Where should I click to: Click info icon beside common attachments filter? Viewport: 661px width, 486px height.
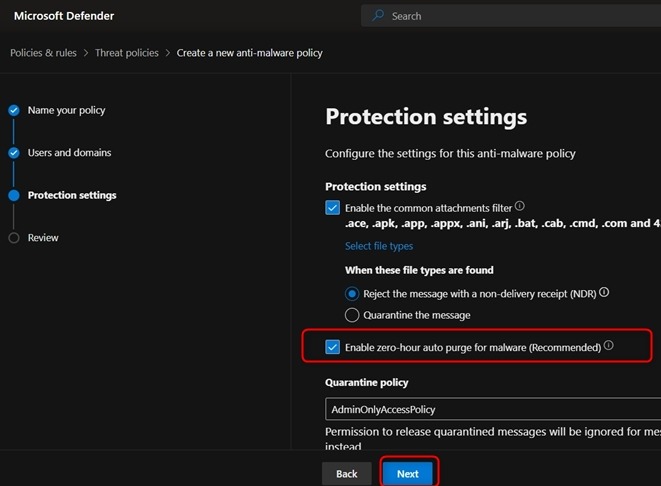520,206
